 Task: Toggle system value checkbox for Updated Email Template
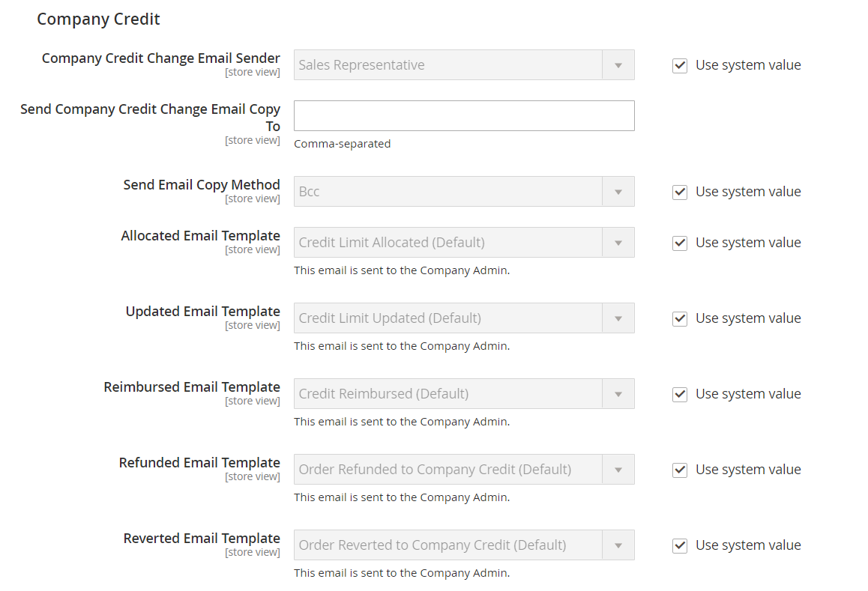[x=680, y=318]
